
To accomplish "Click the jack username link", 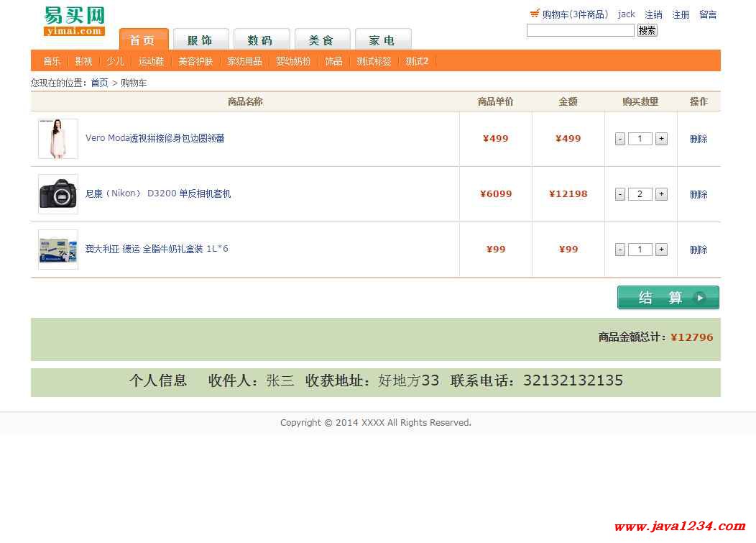I will (627, 14).
